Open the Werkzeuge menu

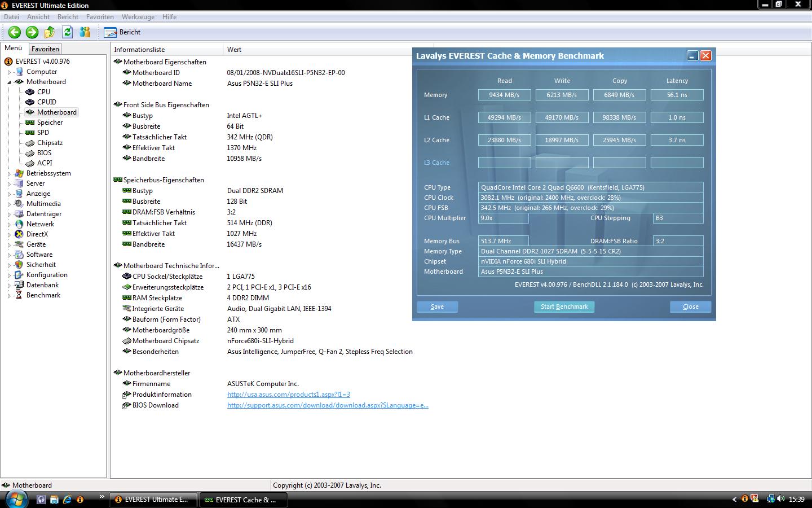[138, 17]
